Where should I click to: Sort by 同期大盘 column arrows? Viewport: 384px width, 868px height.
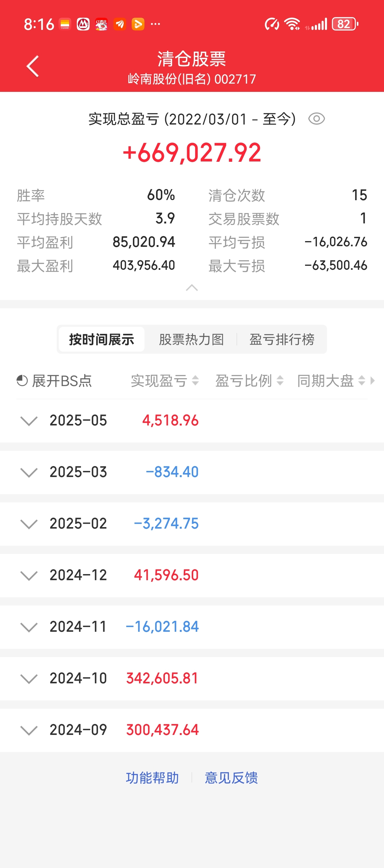pos(362,381)
